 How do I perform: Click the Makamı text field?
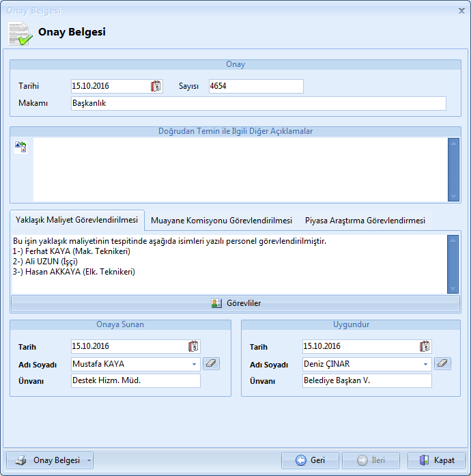point(258,103)
